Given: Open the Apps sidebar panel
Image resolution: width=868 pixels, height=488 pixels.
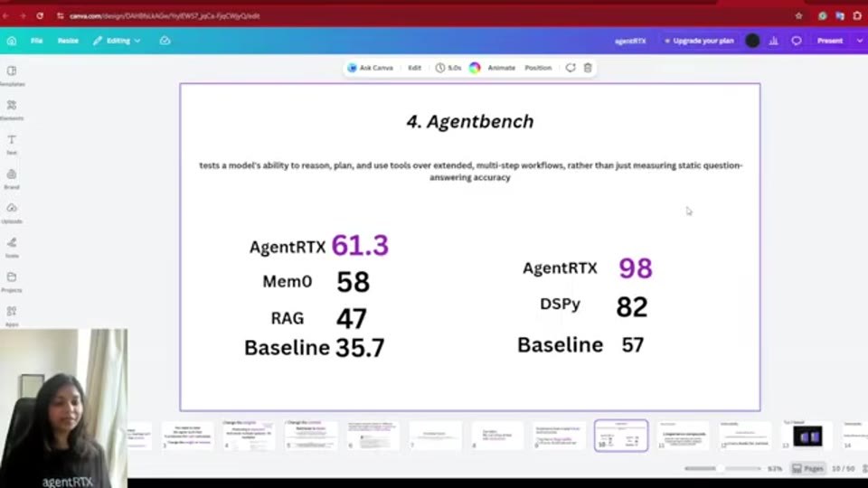Looking at the screenshot, I should (x=12, y=316).
